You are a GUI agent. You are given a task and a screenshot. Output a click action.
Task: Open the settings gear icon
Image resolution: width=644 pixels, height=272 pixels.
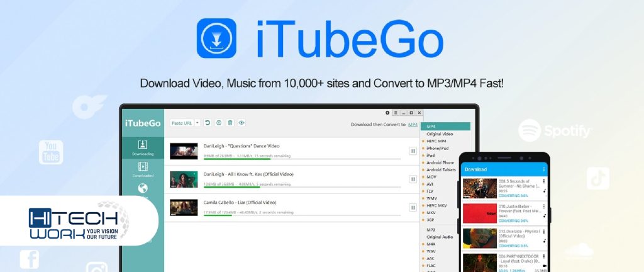pos(387,113)
